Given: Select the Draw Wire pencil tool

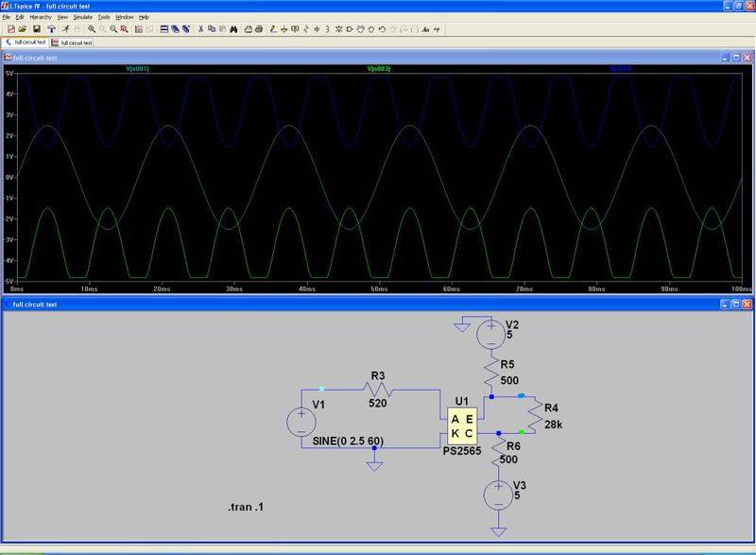Looking at the screenshot, I should click(273, 29).
